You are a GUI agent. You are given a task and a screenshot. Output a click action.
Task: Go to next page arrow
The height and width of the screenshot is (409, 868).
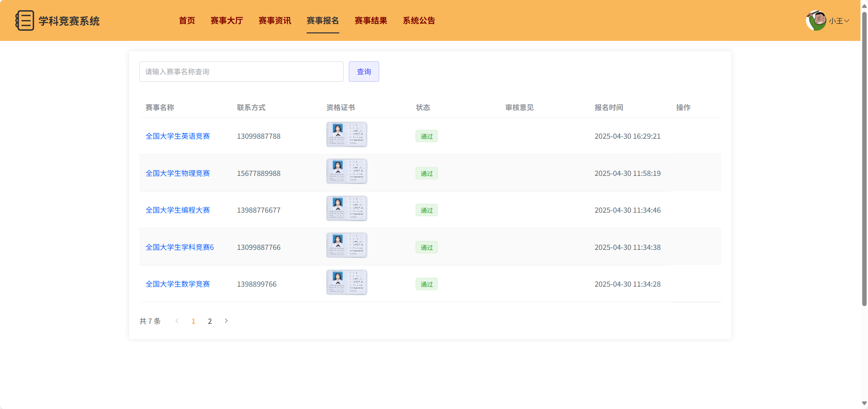(226, 321)
